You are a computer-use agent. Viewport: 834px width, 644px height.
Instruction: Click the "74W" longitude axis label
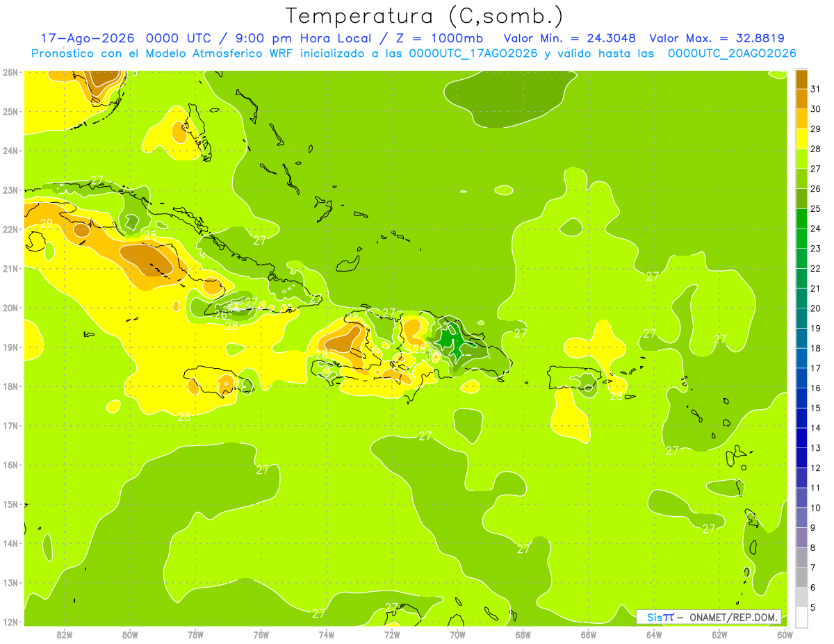coord(327,634)
